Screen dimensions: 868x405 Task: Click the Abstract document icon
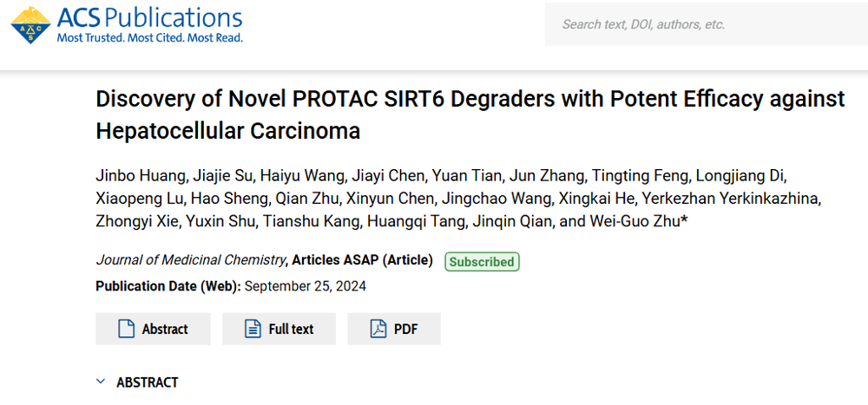pyautogui.click(x=127, y=329)
